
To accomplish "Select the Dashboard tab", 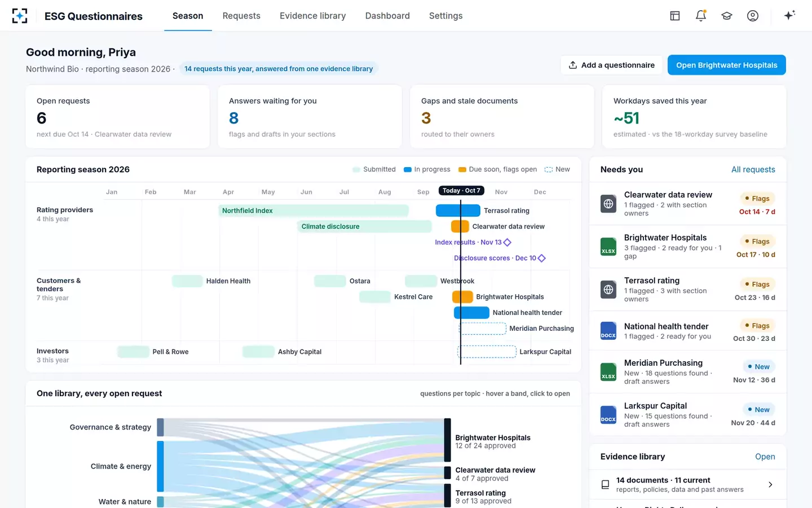I will pos(387,16).
